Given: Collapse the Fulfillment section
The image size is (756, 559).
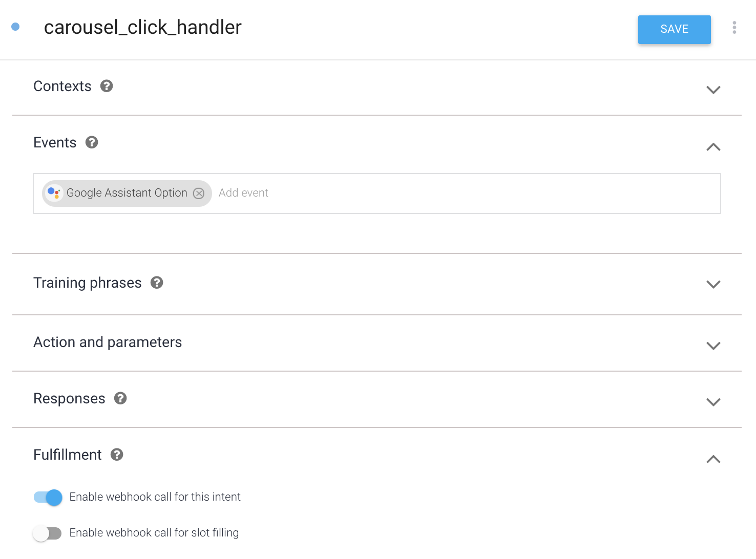Looking at the screenshot, I should click(x=713, y=459).
